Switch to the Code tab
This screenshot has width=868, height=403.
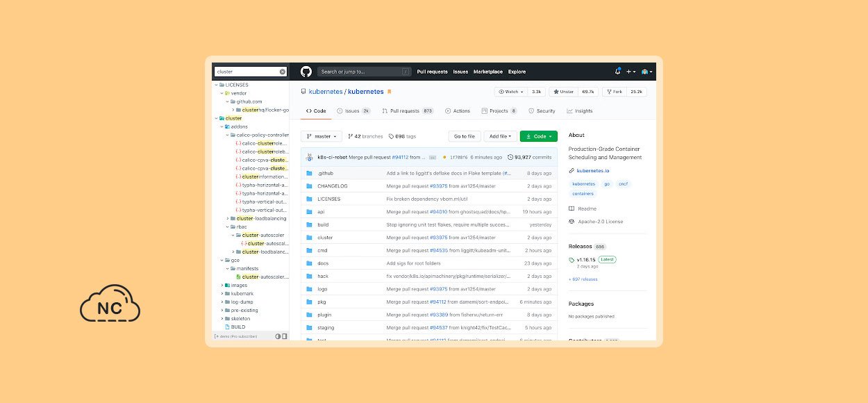316,111
